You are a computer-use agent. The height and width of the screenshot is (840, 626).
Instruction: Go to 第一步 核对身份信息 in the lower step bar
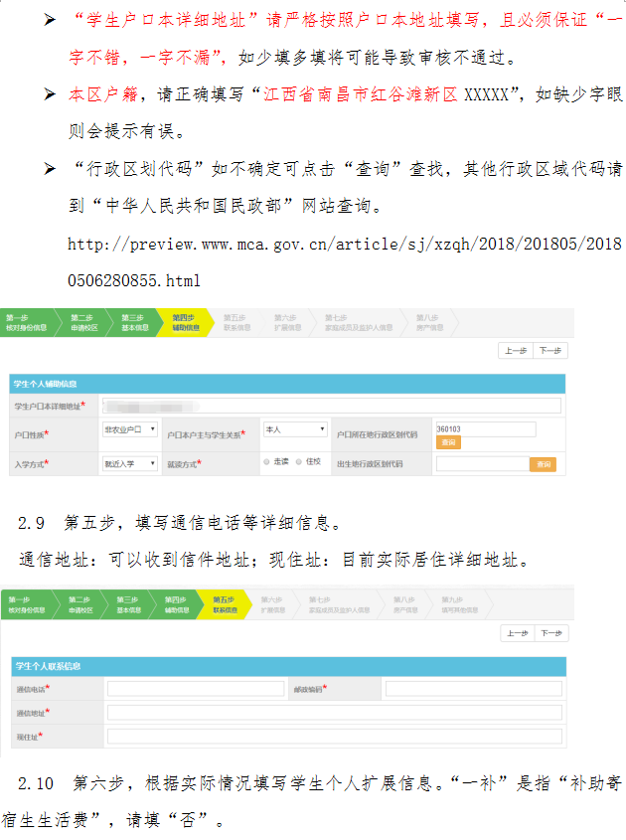pos(27,604)
